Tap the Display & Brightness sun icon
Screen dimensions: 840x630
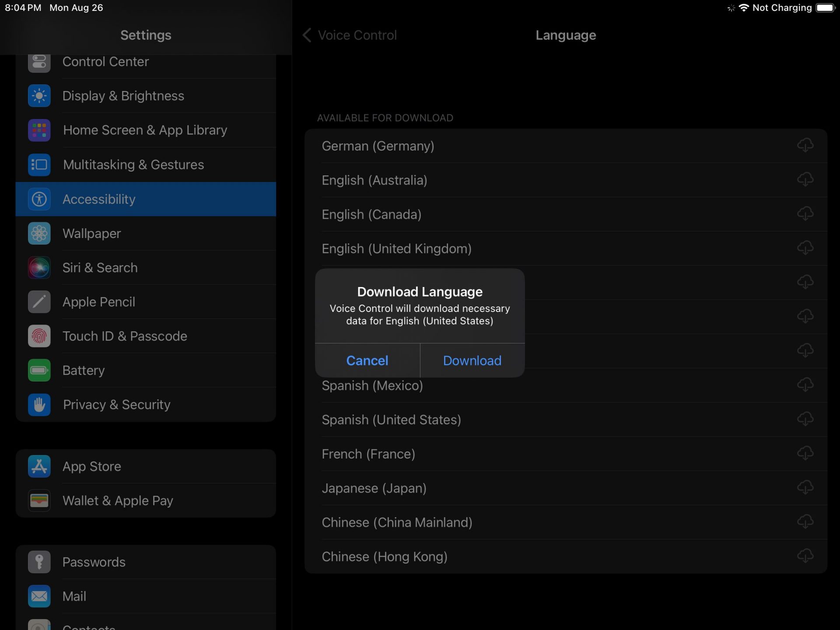39,96
